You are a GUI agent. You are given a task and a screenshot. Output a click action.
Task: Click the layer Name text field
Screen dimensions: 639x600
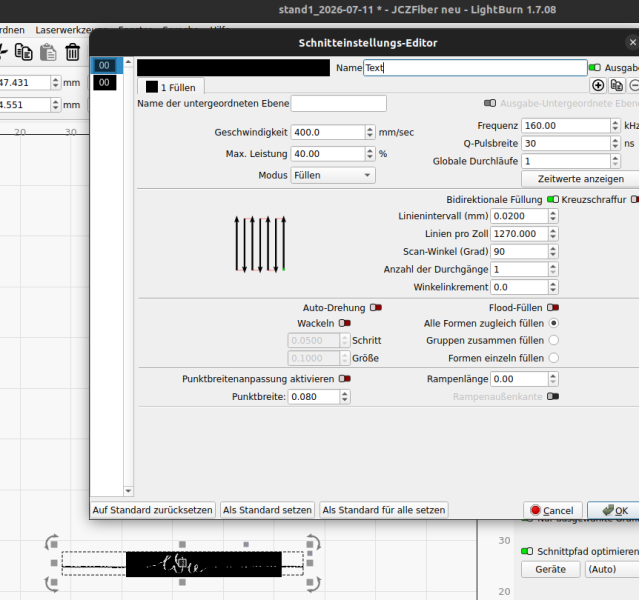point(475,68)
